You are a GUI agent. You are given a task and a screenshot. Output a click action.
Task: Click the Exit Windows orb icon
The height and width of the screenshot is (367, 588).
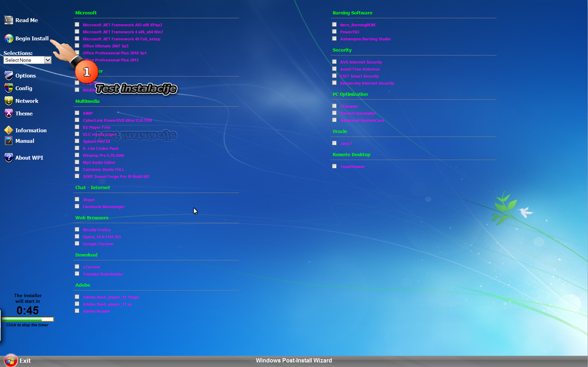(x=11, y=360)
